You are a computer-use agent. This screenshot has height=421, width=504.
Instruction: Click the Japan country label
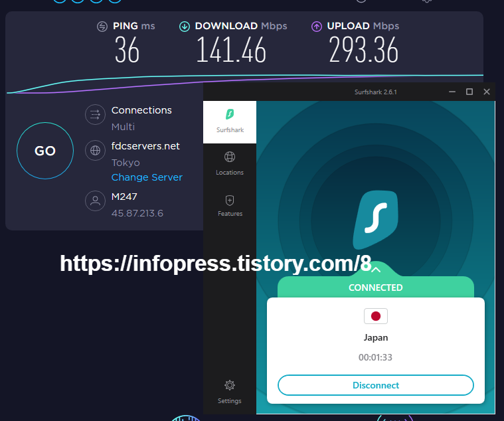[x=376, y=338]
